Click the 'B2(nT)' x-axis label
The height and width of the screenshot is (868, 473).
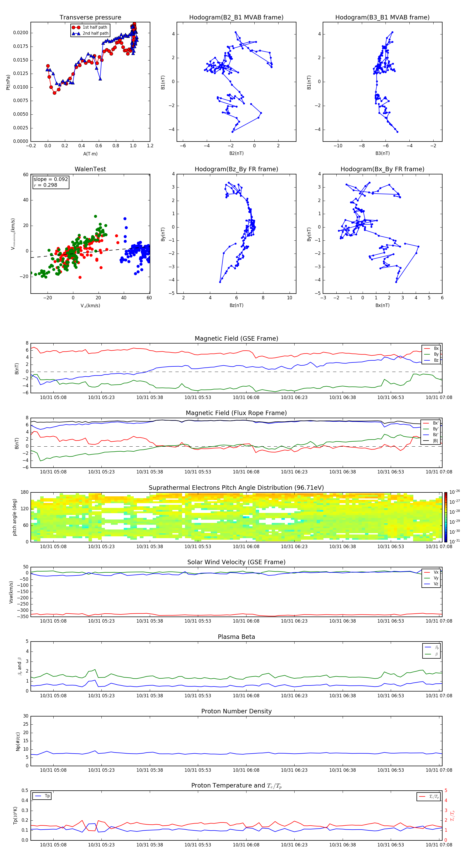pyautogui.click(x=236, y=153)
